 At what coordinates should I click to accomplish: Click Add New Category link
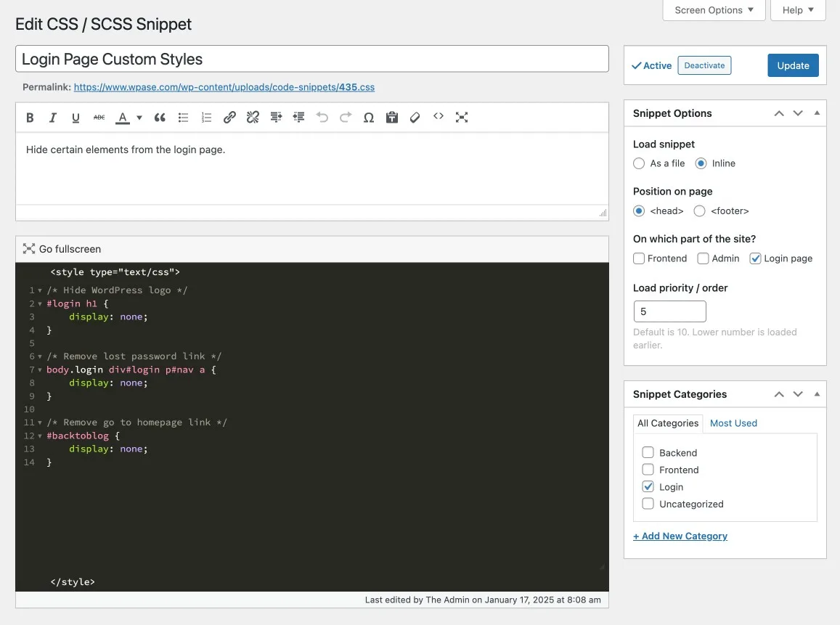click(x=680, y=536)
